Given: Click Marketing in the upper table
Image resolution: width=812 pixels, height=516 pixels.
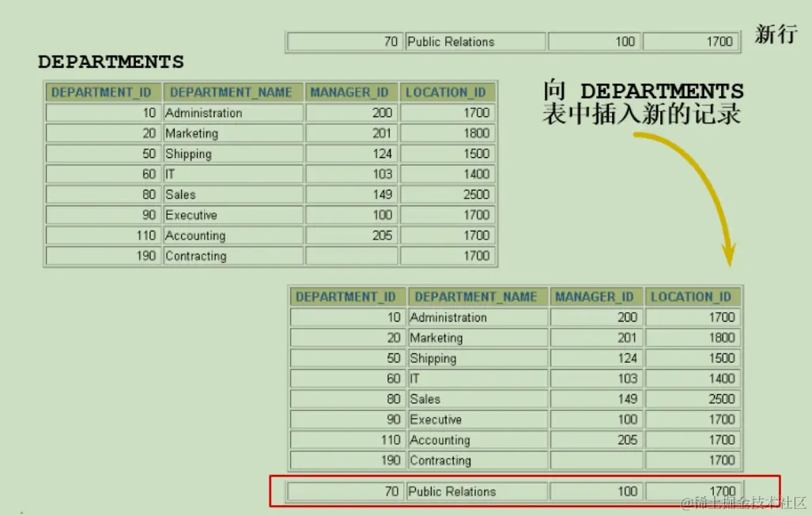Looking at the screenshot, I should [x=191, y=134].
